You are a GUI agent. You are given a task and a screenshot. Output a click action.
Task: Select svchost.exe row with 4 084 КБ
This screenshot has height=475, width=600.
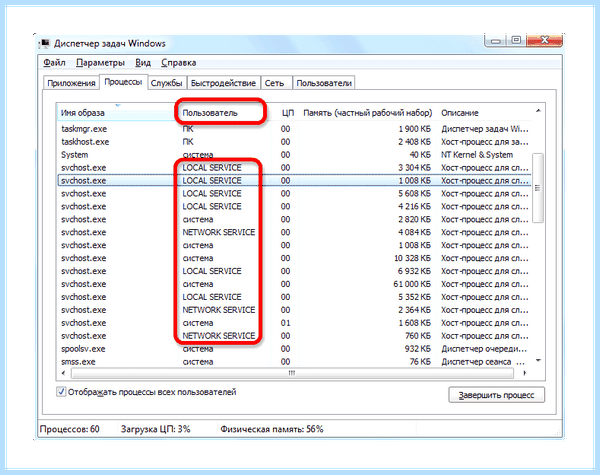(x=295, y=232)
